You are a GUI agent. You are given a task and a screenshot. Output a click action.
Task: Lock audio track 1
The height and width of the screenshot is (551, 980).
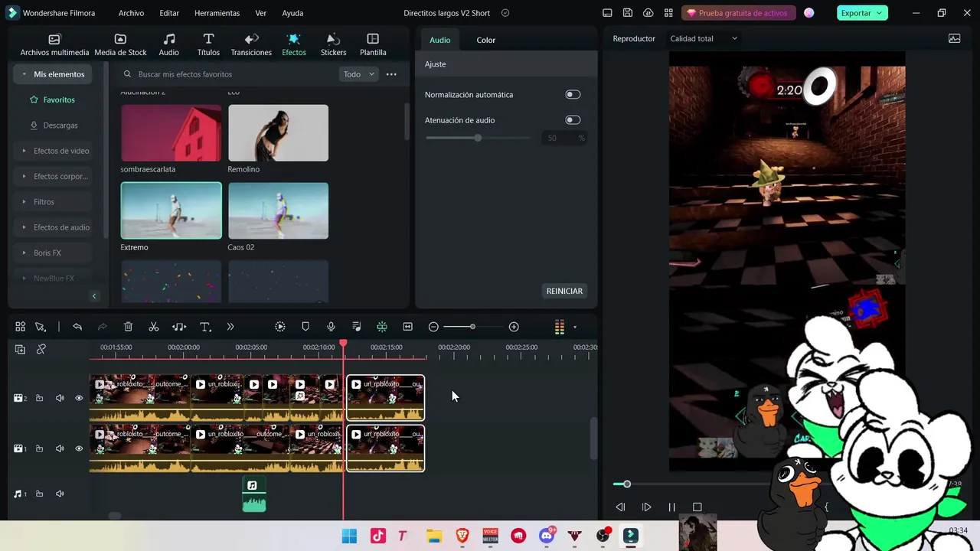click(x=39, y=494)
